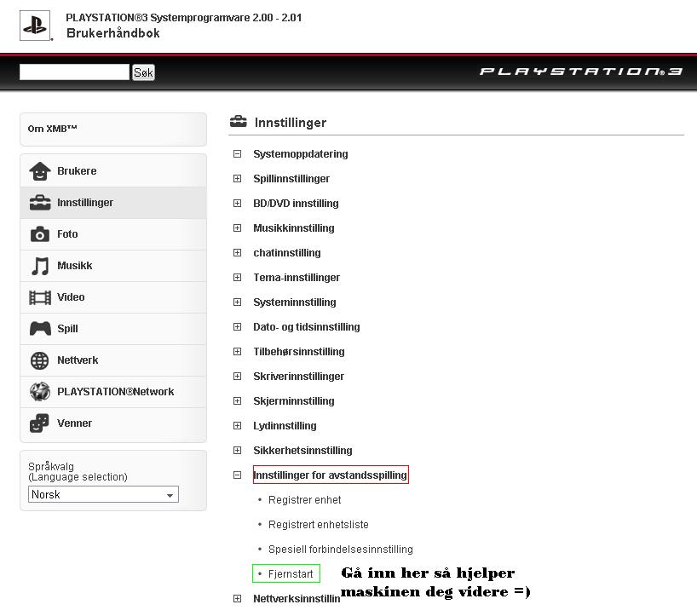This screenshot has height=616, width=697.
Task: Click the Tema-innstillinger heading text
Action: click(x=297, y=278)
